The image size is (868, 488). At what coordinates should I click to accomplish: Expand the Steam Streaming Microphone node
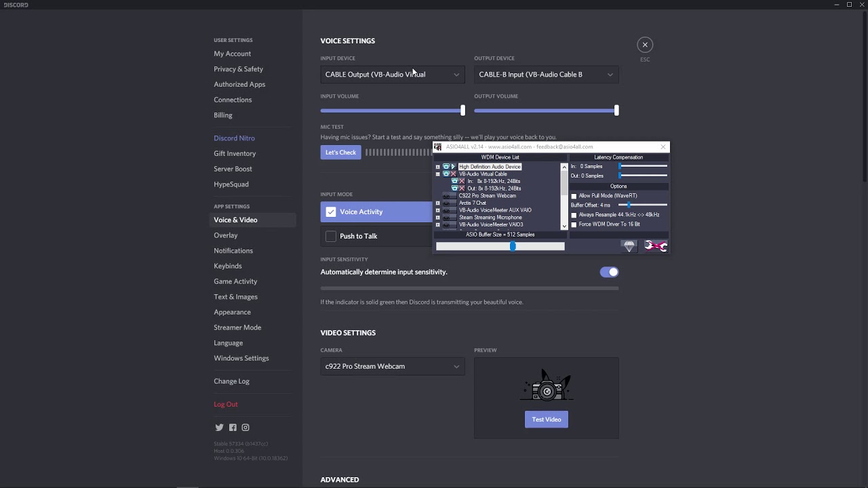click(438, 217)
